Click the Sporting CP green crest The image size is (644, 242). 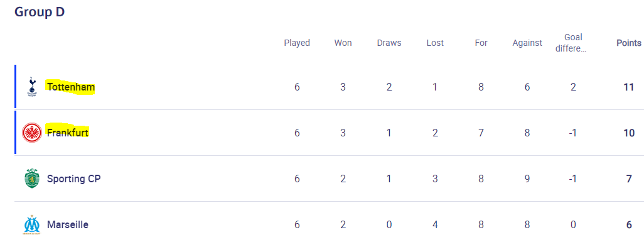pos(32,179)
